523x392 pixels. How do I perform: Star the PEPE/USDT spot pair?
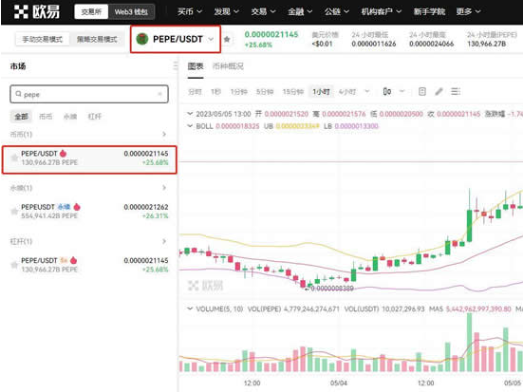coord(14,158)
